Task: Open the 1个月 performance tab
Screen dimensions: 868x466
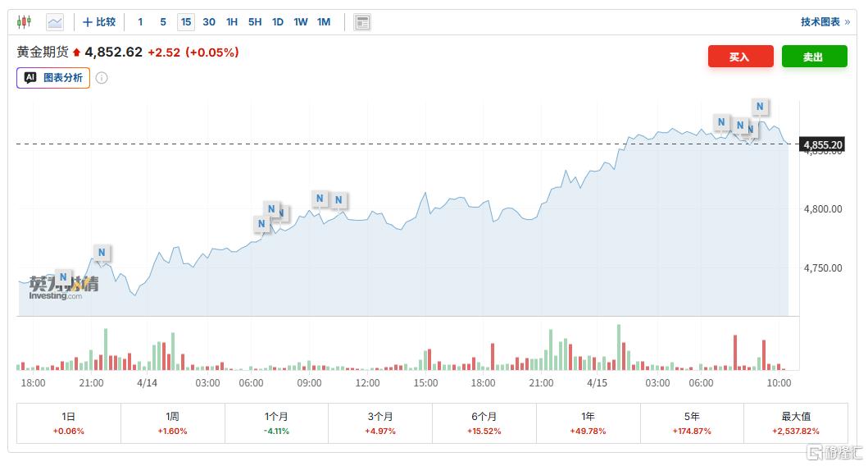Action: click(x=276, y=423)
